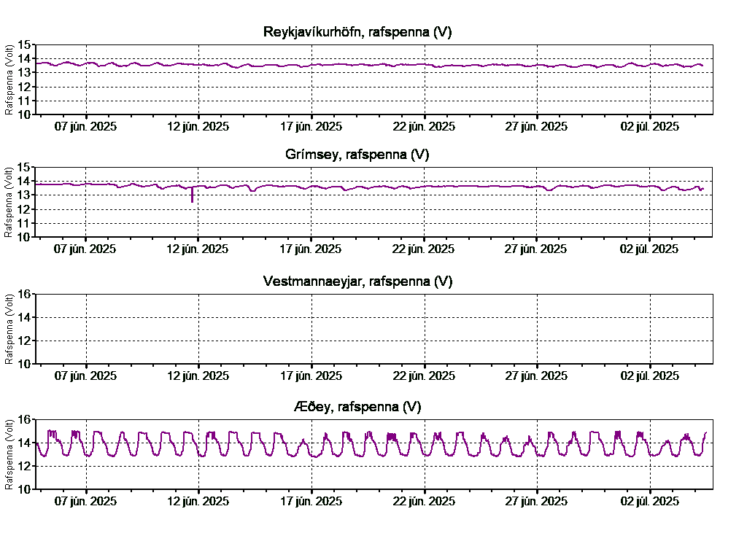This screenshot has height=560, width=747.
Task: Select "07 jún. 2025" on the Æðey date axis
Action: tap(85, 502)
